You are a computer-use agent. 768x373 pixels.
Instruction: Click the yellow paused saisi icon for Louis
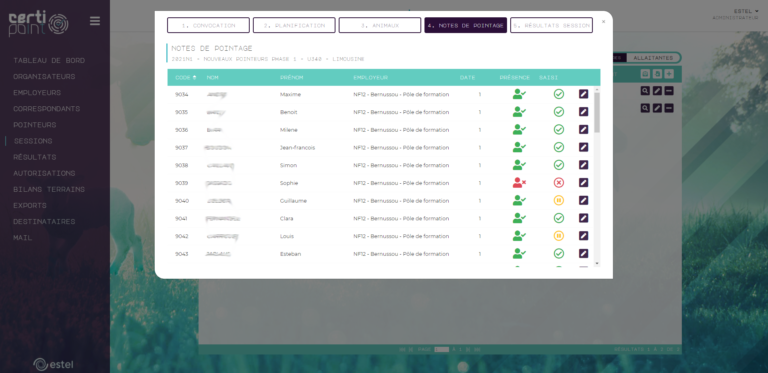pos(559,236)
